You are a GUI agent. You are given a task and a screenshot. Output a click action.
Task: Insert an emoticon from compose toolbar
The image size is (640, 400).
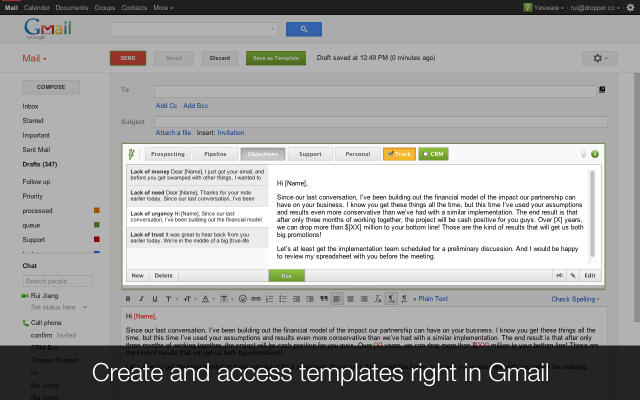[x=242, y=299]
